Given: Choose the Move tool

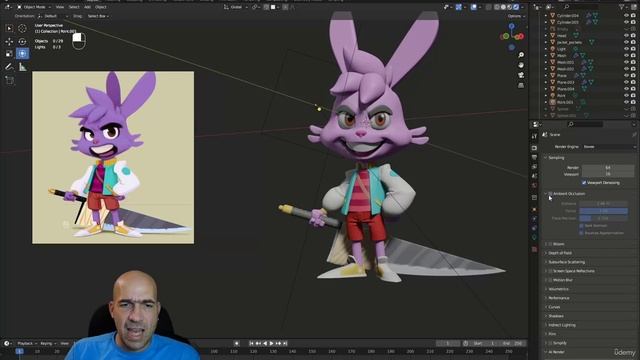Looking at the screenshot, I should pos(9,41).
